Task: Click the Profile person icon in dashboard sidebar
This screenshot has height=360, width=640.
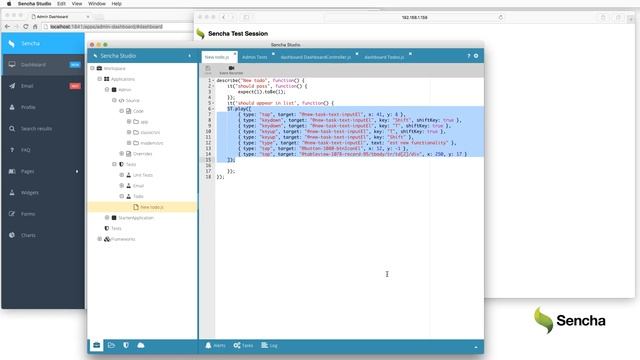Action: click(x=12, y=107)
